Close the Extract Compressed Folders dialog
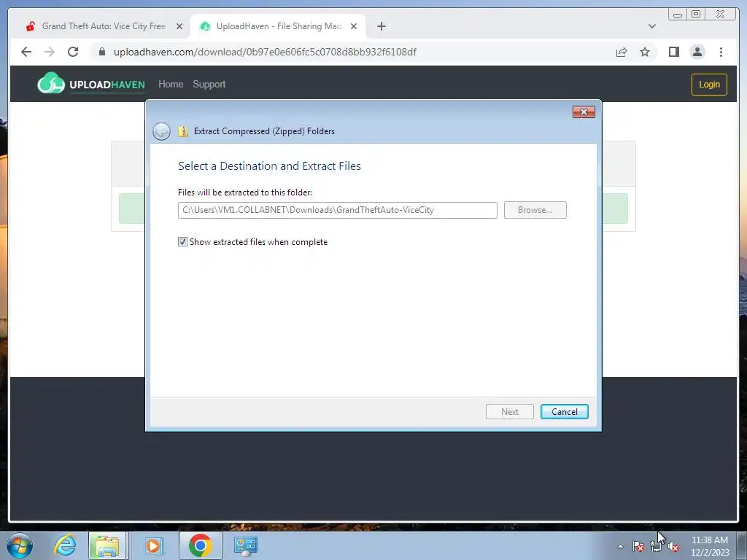 (584, 112)
